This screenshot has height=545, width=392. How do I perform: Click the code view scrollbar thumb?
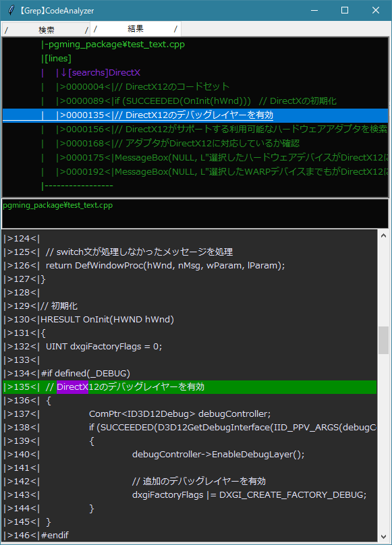click(383, 340)
